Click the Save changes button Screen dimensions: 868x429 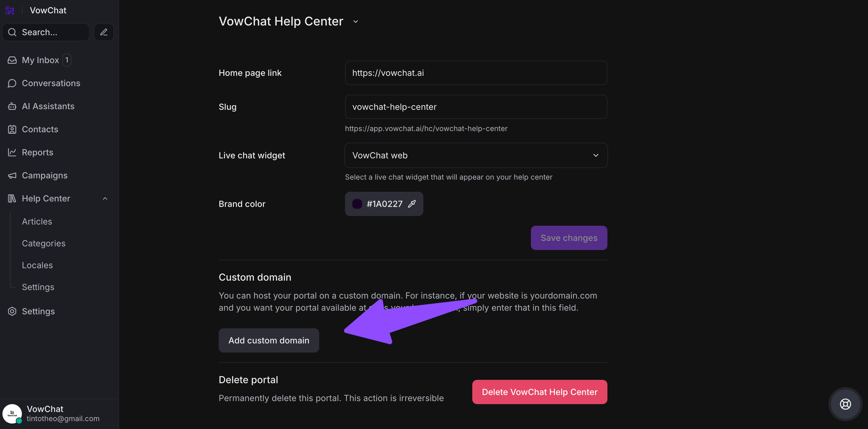(569, 238)
